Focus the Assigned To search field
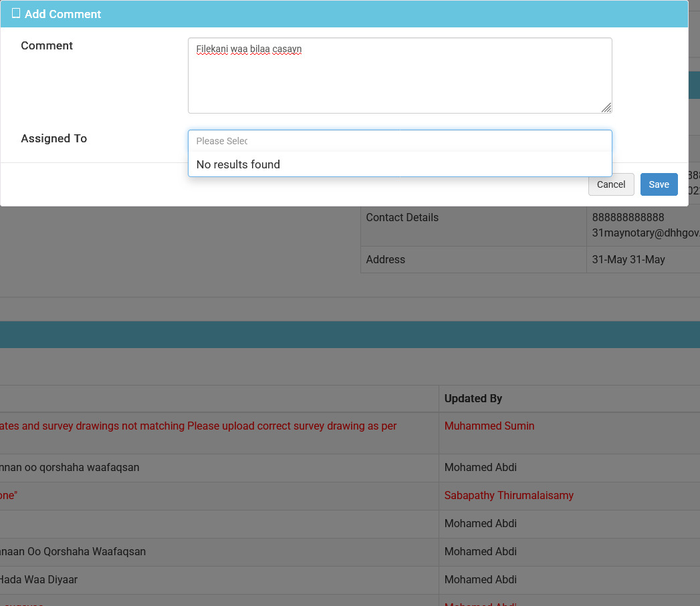Viewport: 700px width, 606px height. (400, 141)
